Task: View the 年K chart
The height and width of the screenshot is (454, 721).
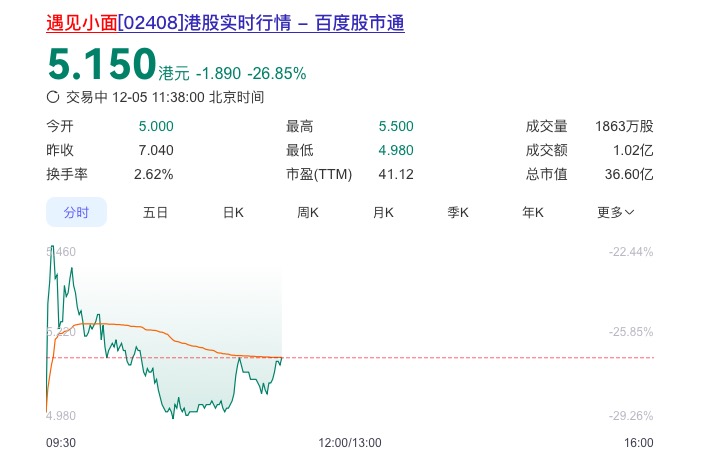Action: point(532,212)
